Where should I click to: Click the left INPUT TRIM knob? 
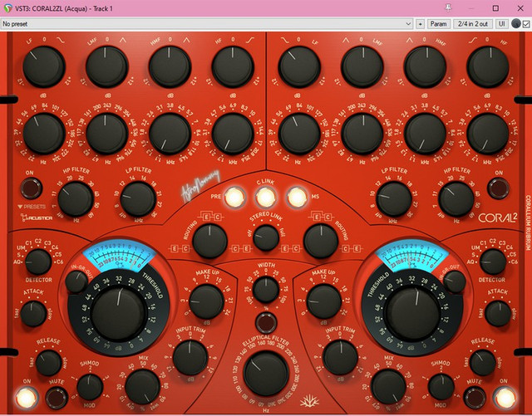[190, 358]
